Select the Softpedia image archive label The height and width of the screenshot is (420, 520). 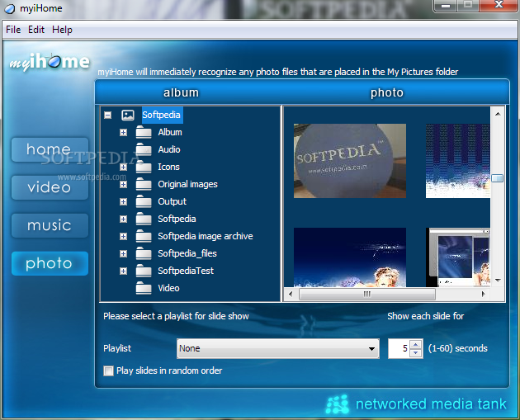click(x=206, y=236)
